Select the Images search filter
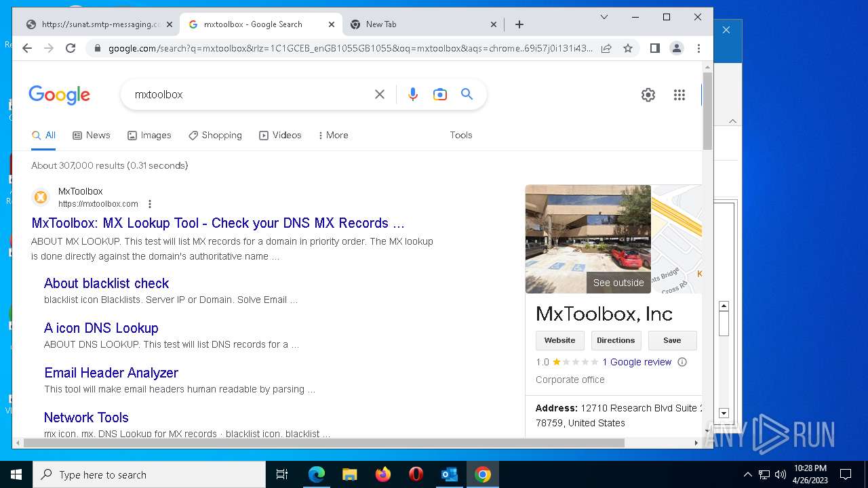Viewport: 868px width, 488px height. click(x=149, y=135)
